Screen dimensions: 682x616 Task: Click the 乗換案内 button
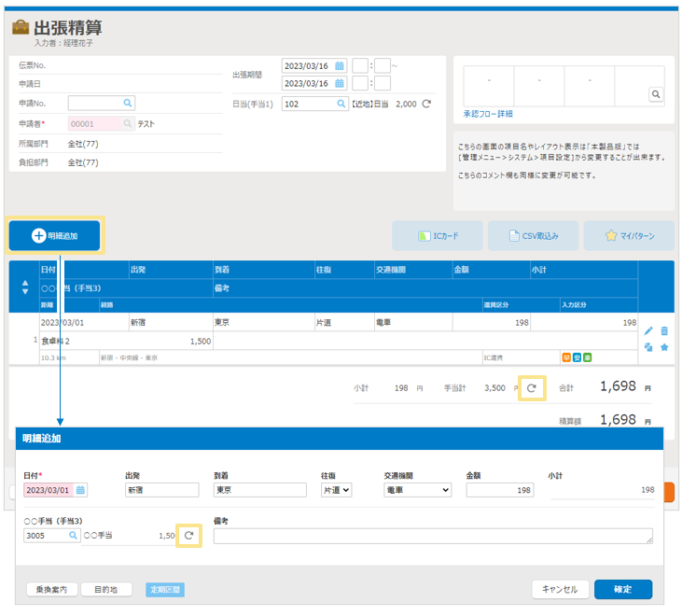tap(49, 589)
